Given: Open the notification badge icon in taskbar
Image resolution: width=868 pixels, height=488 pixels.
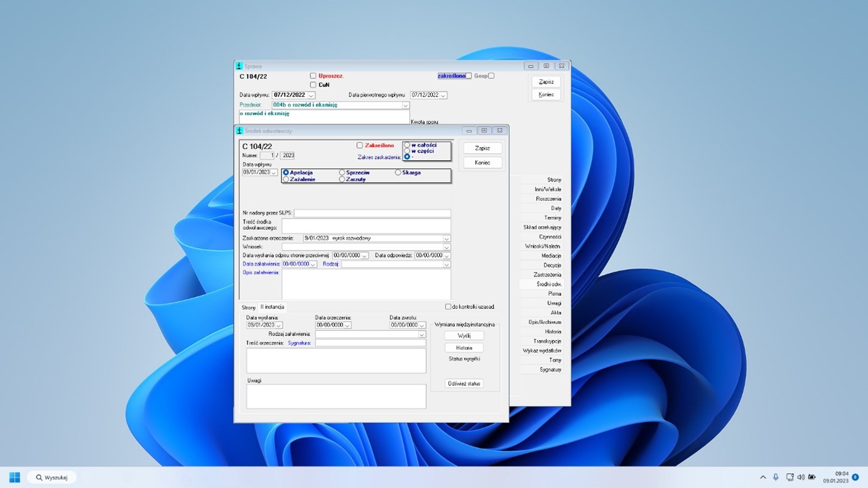Looking at the screenshot, I should point(855,477).
